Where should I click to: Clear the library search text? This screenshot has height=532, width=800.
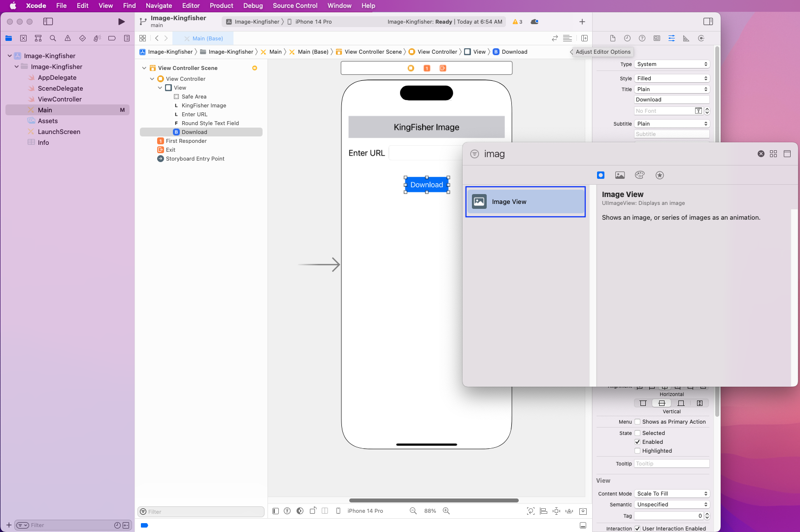pos(761,154)
